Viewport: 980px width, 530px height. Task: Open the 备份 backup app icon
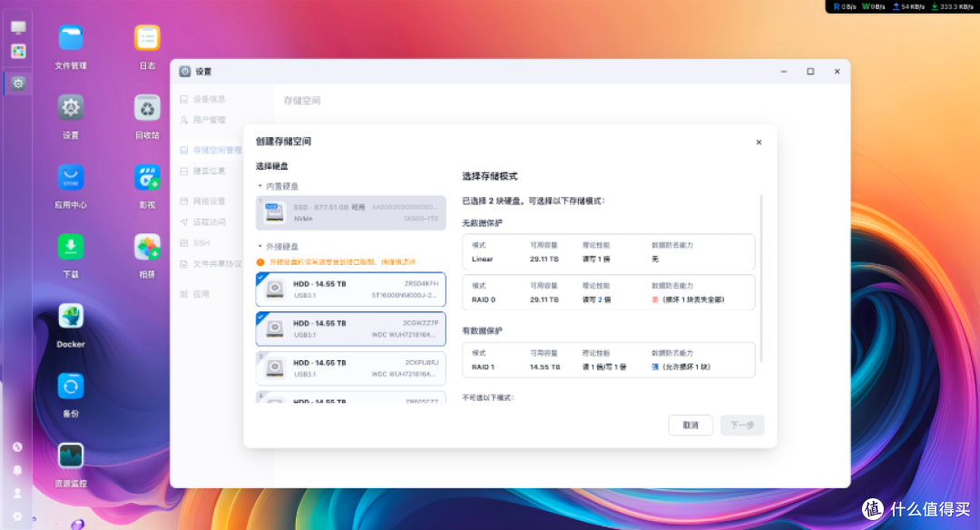point(71,387)
